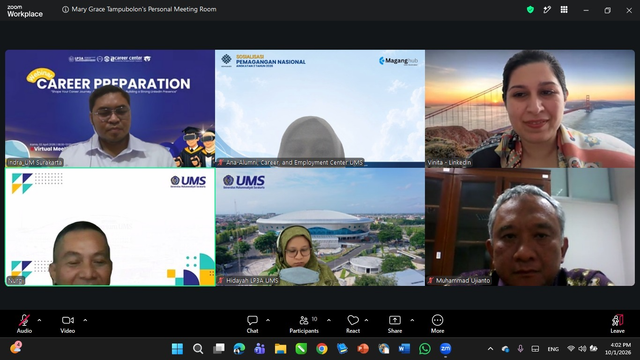Select Ana-Alumni Career Center UMS tile

pyautogui.click(x=320, y=109)
